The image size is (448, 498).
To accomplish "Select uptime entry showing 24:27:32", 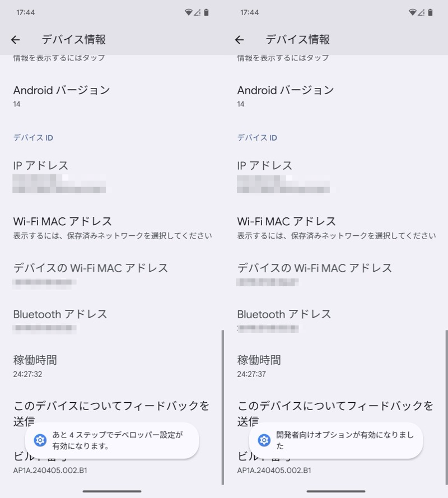I will click(x=35, y=366).
